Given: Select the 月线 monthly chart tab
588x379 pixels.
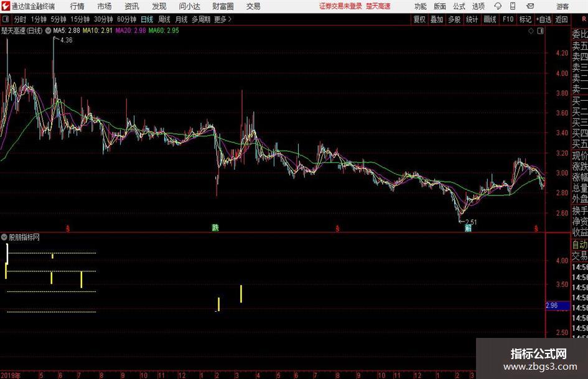Looking at the screenshot, I should [182, 19].
